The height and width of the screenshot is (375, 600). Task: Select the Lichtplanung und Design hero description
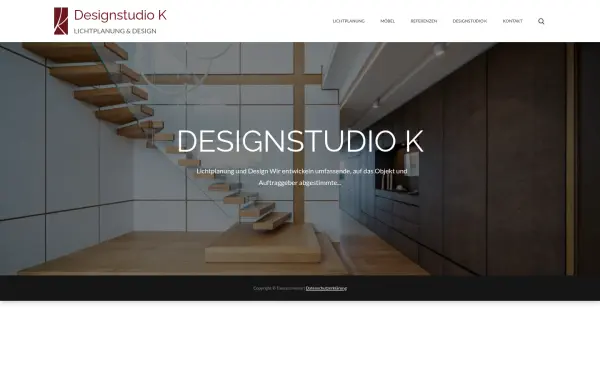[x=302, y=177]
